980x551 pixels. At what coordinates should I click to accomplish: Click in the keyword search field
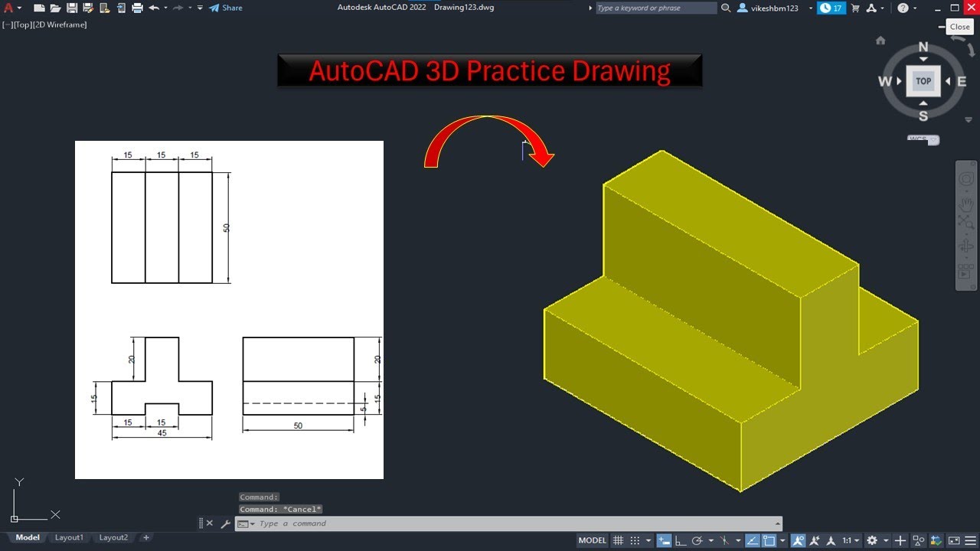click(655, 8)
